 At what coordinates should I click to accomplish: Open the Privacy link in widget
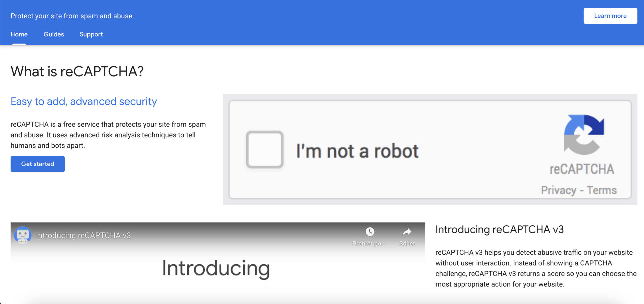coord(558,190)
